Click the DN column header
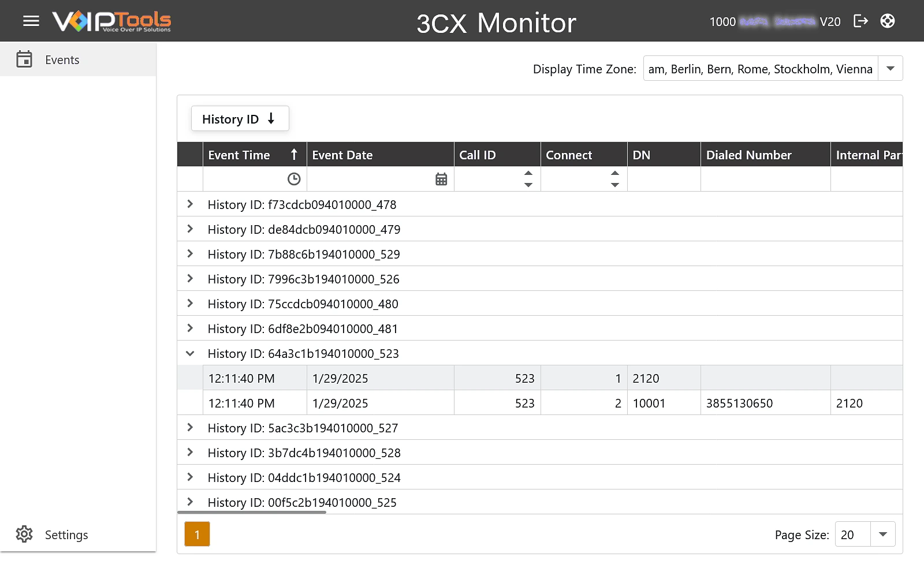Image resolution: width=924 pixels, height=568 pixels. 664,155
